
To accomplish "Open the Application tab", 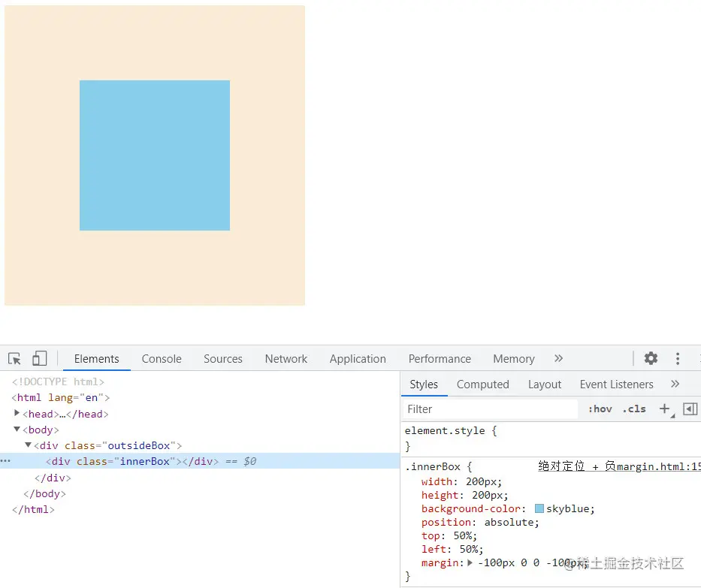I will pyautogui.click(x=358, y=359).
